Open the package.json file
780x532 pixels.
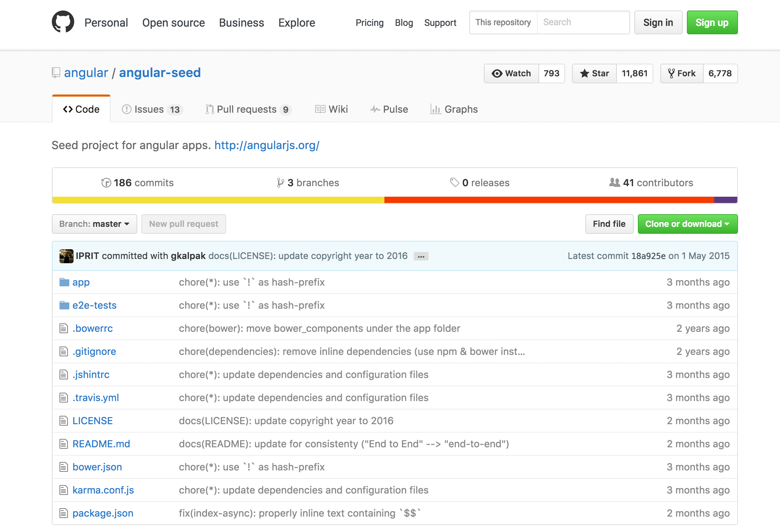(x=103, y=513)
